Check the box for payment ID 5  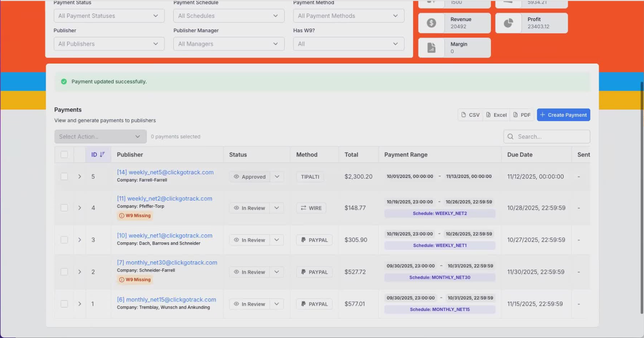[x=64, y=176]
